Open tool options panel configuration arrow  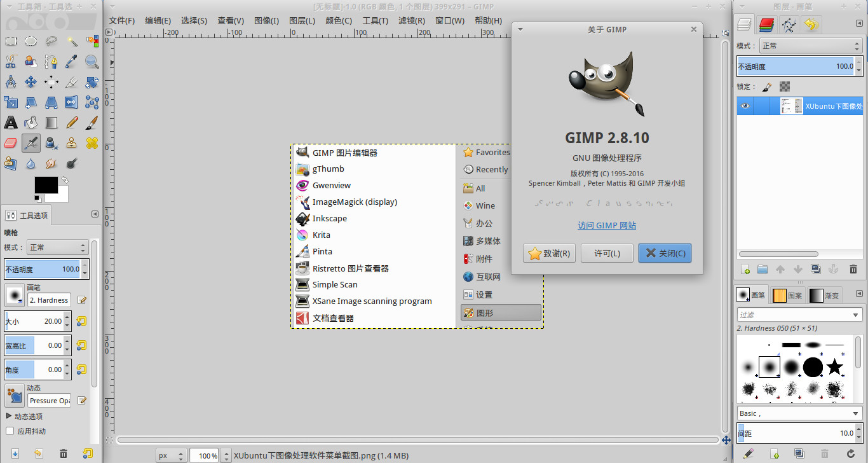95,214
